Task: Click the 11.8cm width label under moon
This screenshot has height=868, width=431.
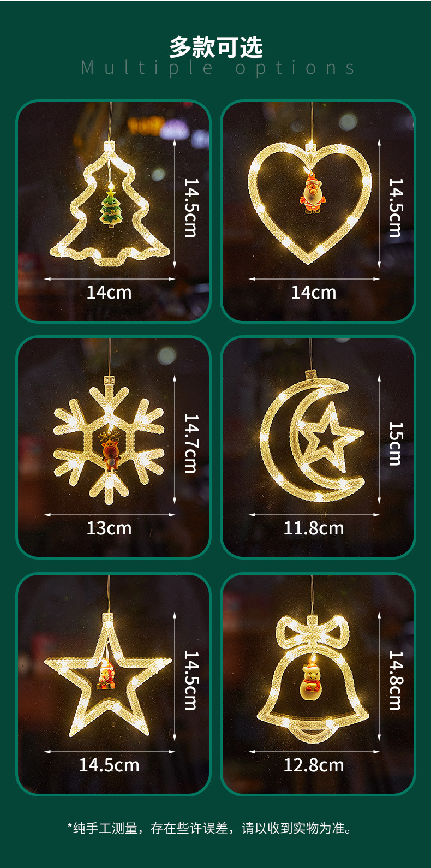Action: pyautogui.click(x=314, y=528)
